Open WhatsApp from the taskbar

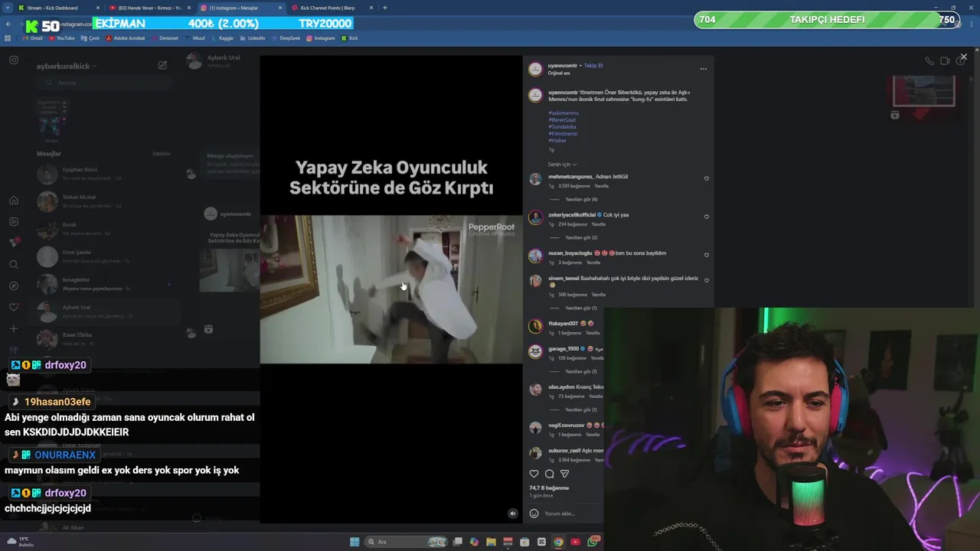593,542
